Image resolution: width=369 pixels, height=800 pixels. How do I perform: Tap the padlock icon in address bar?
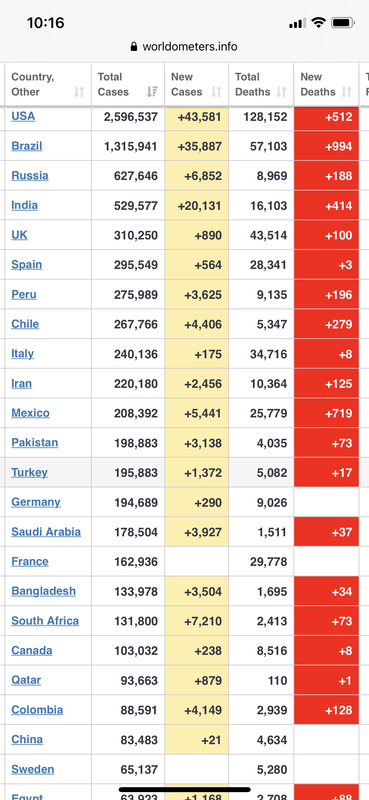tap(134, 47)
